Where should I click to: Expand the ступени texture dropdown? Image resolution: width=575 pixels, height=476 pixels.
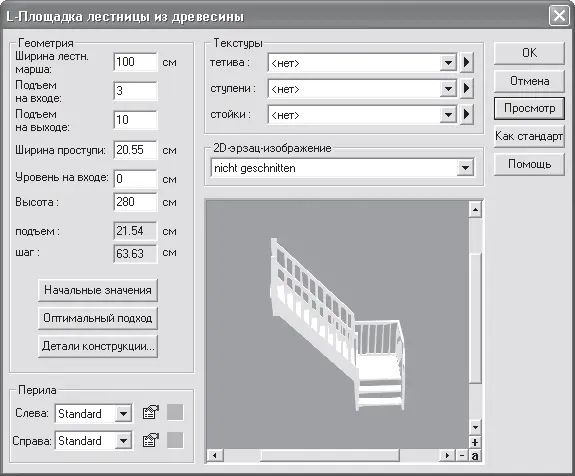(448, 89)
